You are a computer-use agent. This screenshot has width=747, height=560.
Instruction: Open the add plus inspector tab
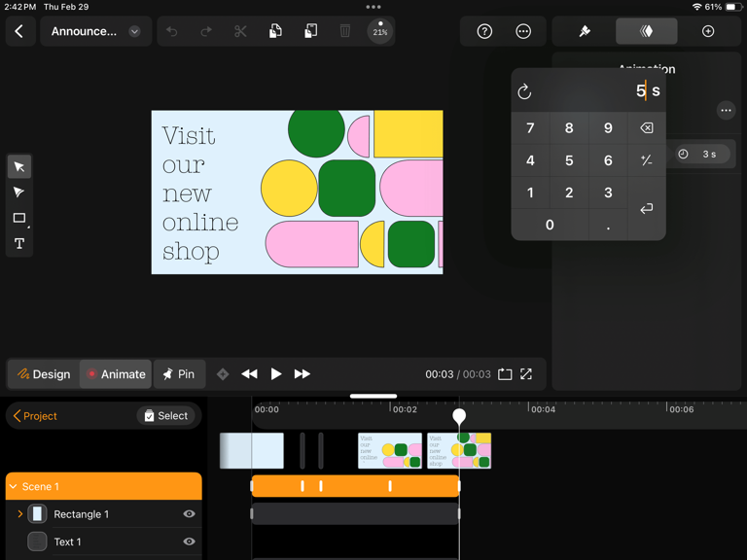708,31
